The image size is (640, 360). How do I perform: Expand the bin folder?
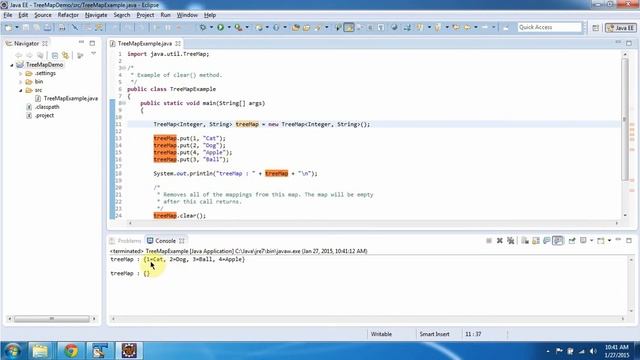[x=20, y=82]
